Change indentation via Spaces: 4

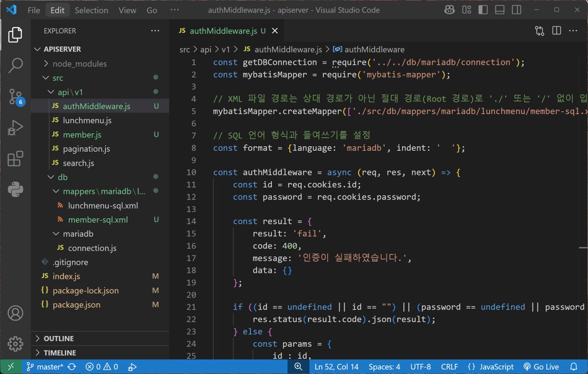point(384,367)
